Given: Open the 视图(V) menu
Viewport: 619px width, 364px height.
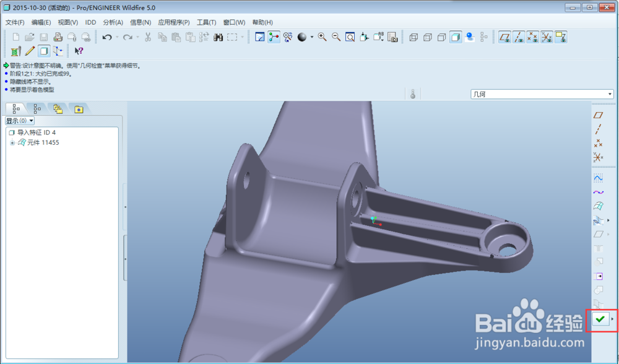Looking at the screenshot, I should pos(67,22).
